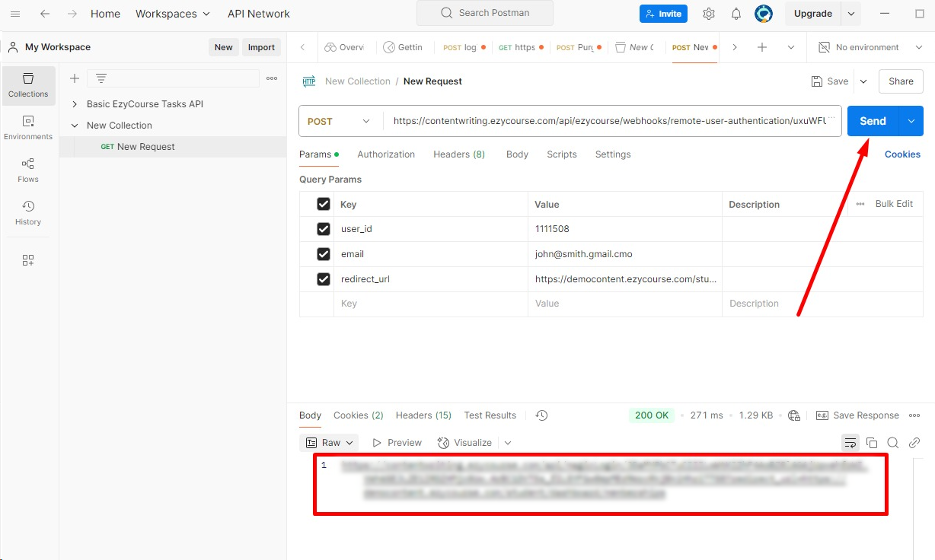This screenshot has width=935, height=560.
Task: Switch to the Settings tab
Action: tap(613, 154)
